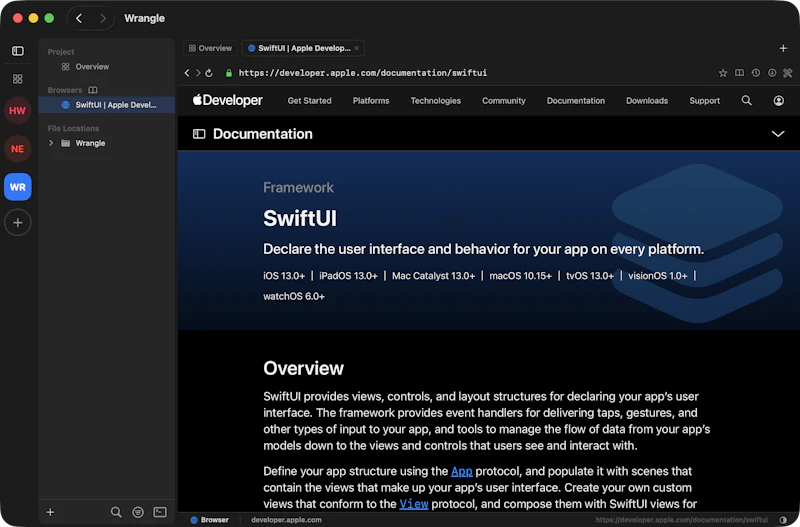Screen dimensions: 800x527
Task: Follow the View protocol link
Action: 414,504
